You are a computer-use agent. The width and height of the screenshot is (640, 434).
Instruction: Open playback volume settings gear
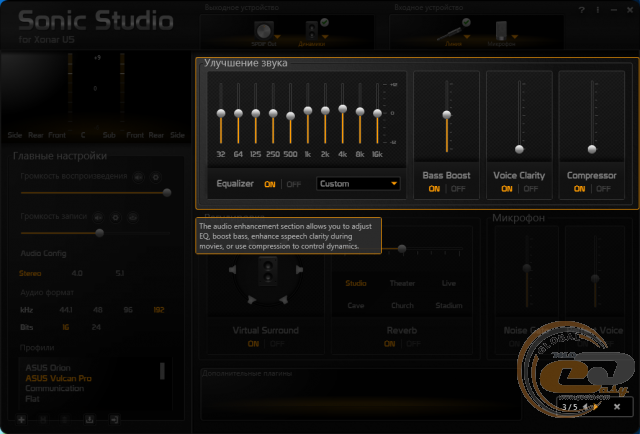156,177
